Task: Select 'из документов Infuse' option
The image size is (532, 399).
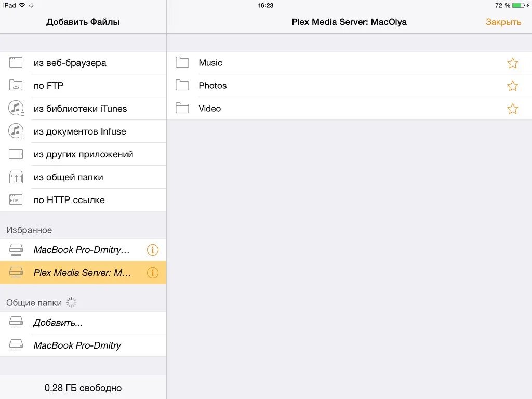Action: (83, 131)
